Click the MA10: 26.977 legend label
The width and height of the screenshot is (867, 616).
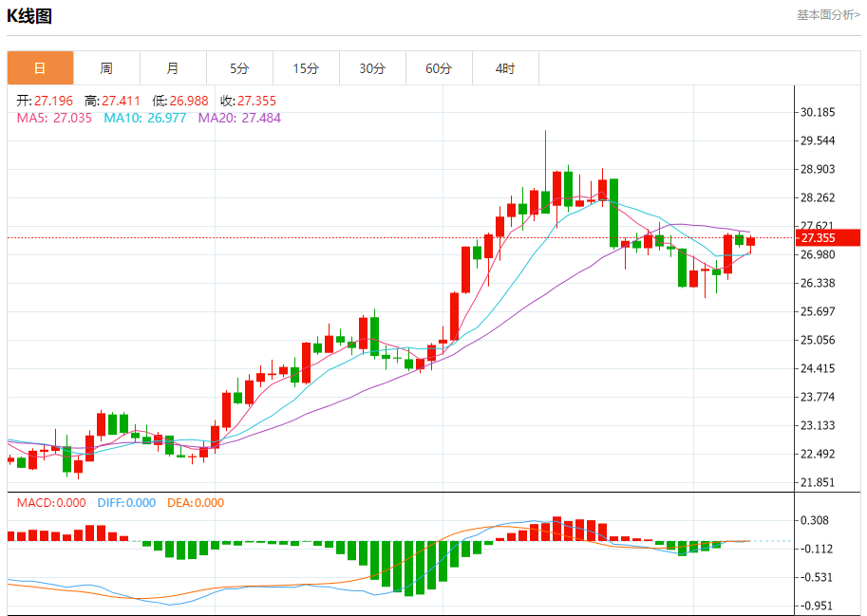[x=145, y=118]
